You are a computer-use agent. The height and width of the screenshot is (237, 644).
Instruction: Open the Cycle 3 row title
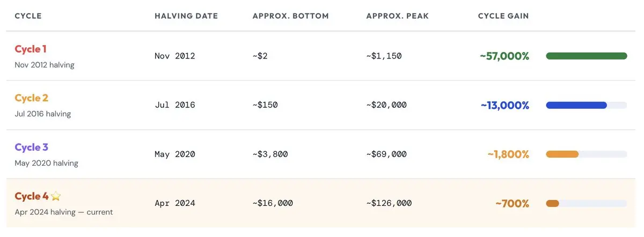point(32,147)
